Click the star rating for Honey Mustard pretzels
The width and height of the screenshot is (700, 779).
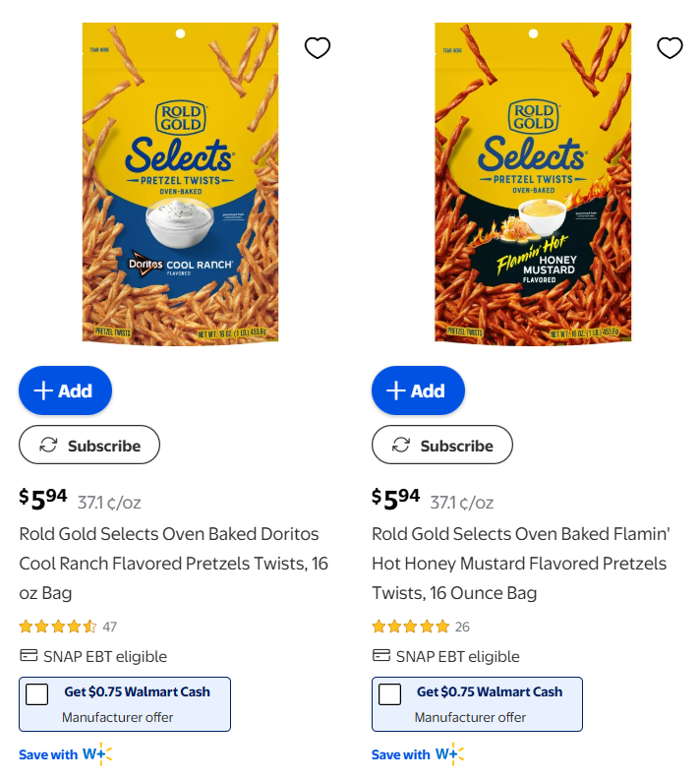click(x=410, y=627)
